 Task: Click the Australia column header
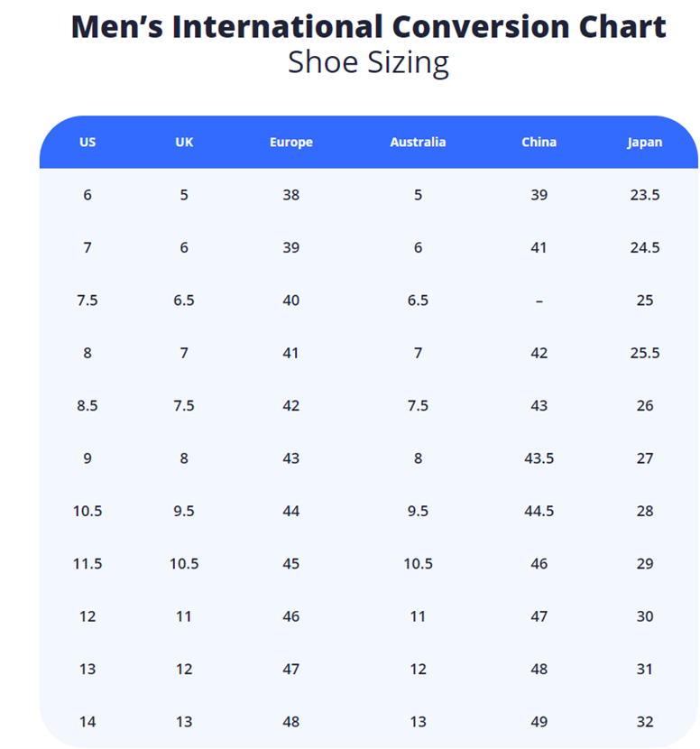(418, 143)
